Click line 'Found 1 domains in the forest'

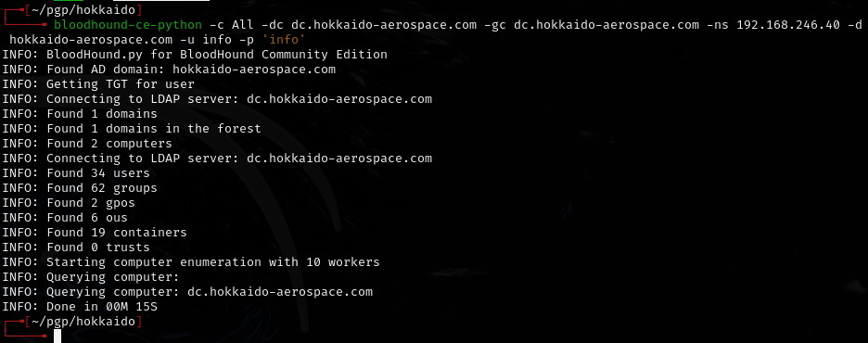coord(132,128)
